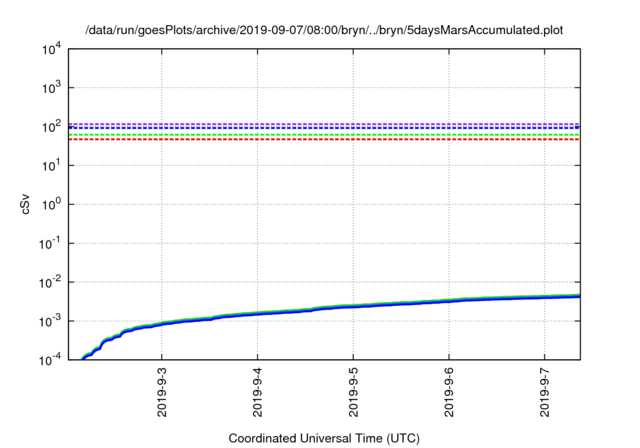
Task: Click the 2019-9-7 date label
Action: 545,392
